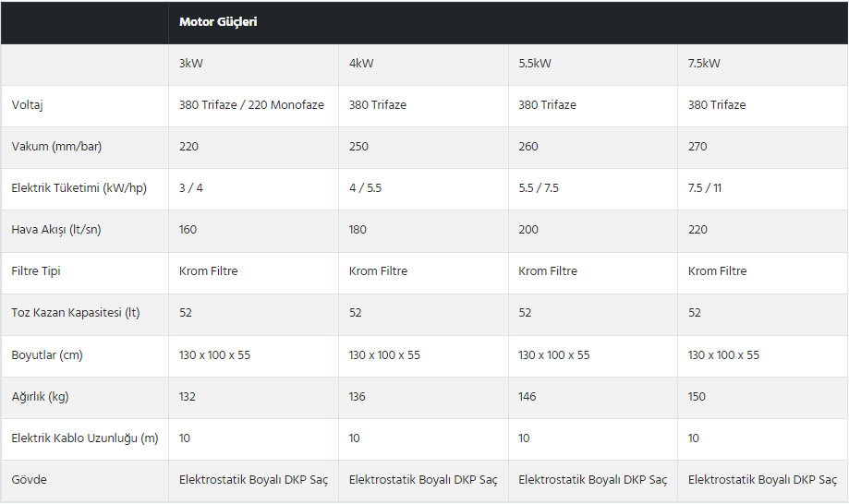Click the 380 Trifaze / 220 Monofaze cell

(x=251, y=105)
